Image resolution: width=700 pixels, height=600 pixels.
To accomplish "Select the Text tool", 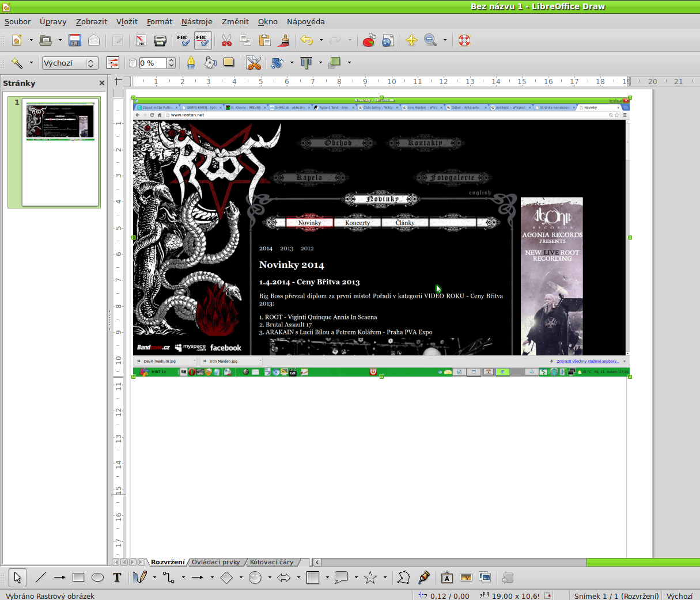I will tap(117, 578).
